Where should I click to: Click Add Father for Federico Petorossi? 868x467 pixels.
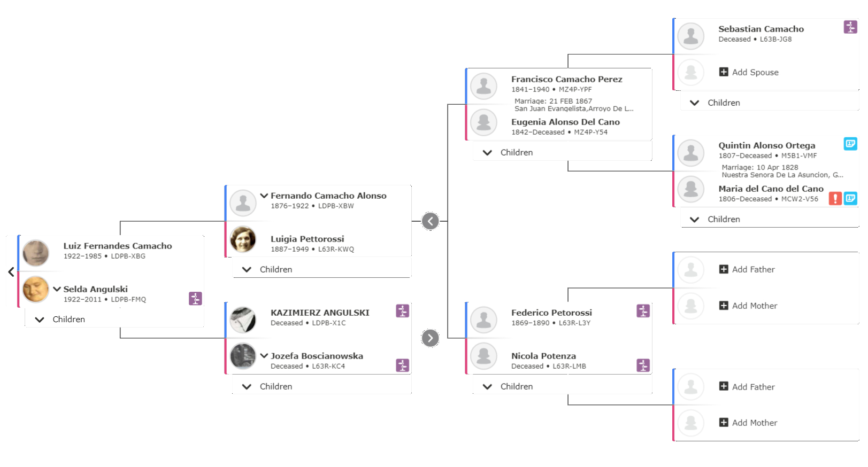(x=747, y=269)
